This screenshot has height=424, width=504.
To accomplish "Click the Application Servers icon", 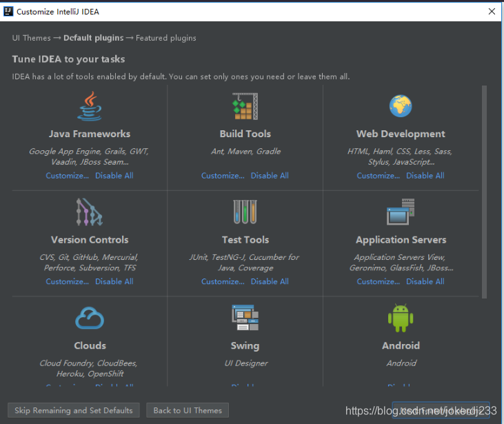I will [x=401, y=212].
